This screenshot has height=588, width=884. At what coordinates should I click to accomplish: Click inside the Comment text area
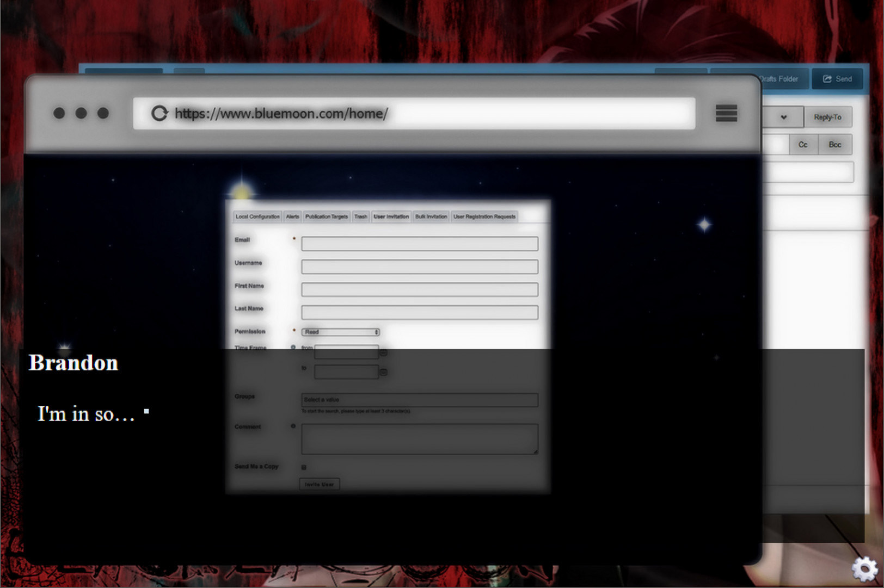(x=420, y=439)
